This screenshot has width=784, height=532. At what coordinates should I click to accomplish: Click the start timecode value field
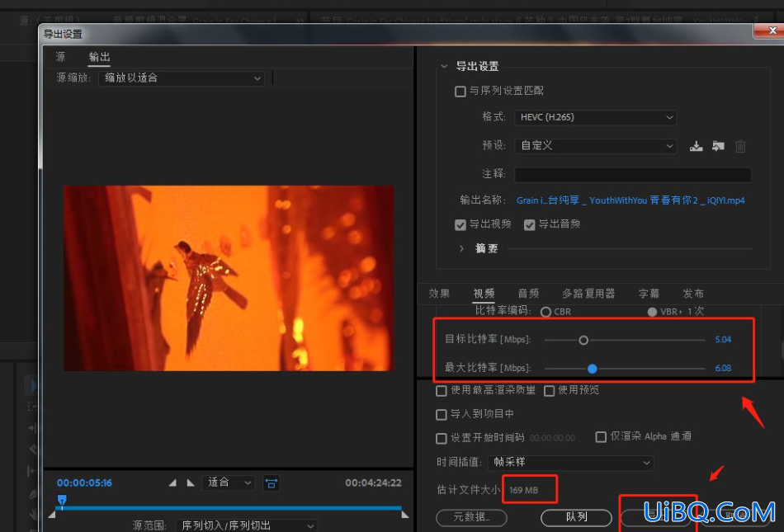(552, 439)
